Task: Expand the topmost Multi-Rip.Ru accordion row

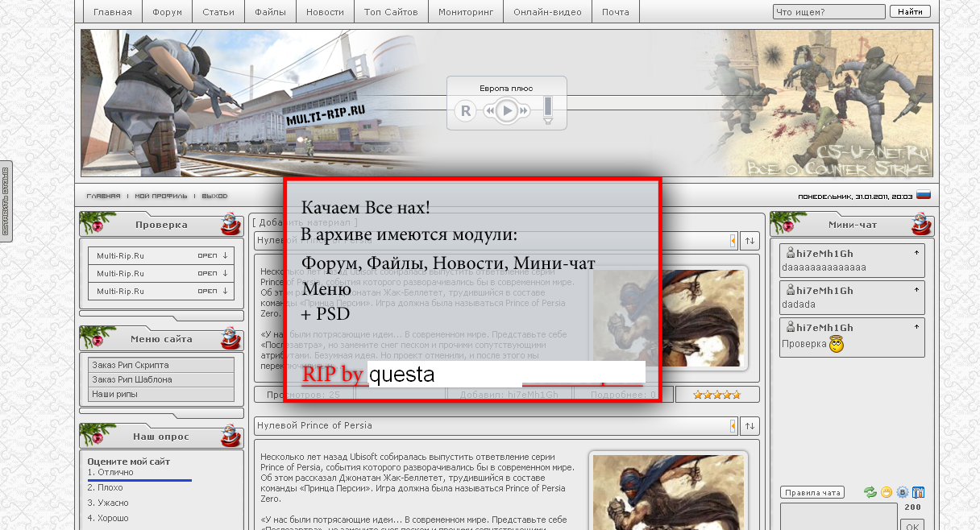Action: click(x=161, y=255)
